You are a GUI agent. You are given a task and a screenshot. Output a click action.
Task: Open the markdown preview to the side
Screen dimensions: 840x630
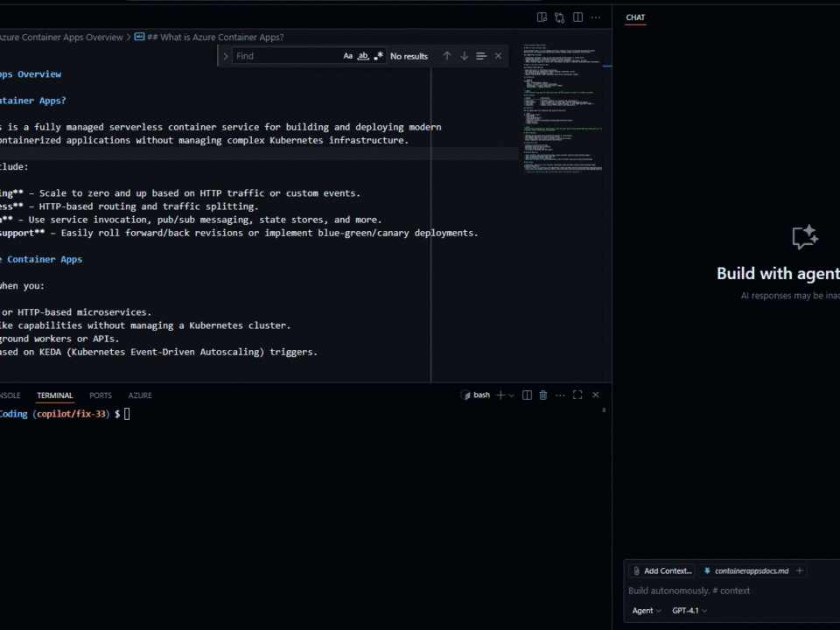pos(542,17)
